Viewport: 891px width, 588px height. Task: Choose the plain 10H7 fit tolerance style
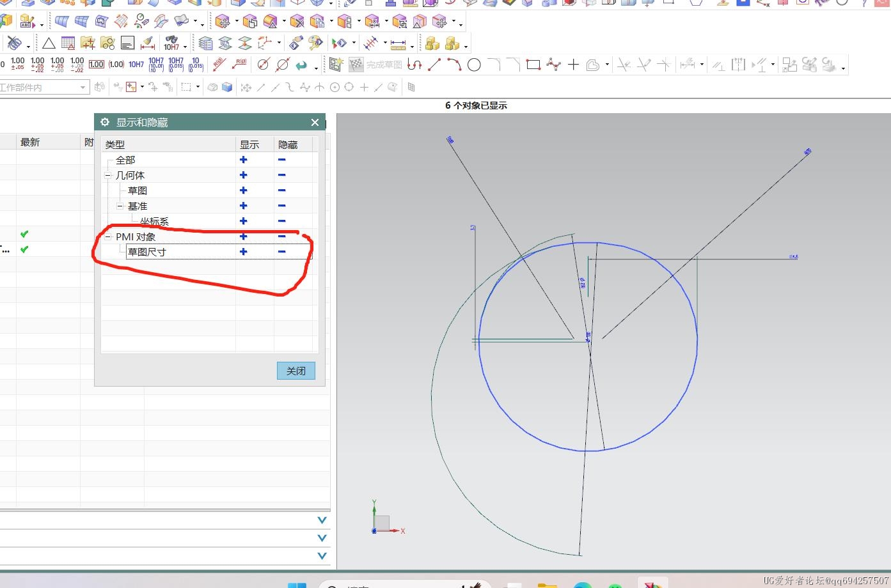click(x=136, y=65)
